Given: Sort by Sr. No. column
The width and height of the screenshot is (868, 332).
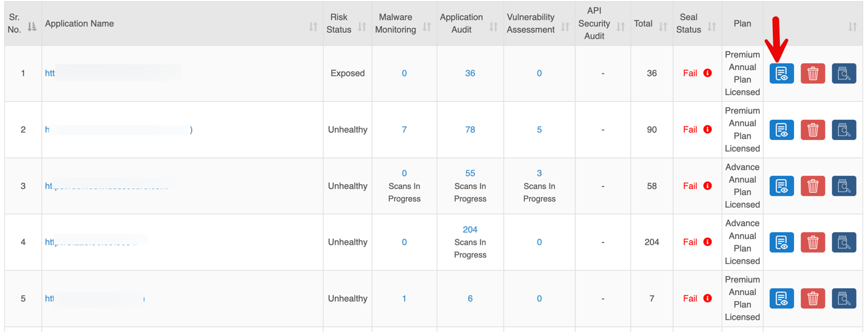Looking at the screenshot, I should click(x=32, y=27).
